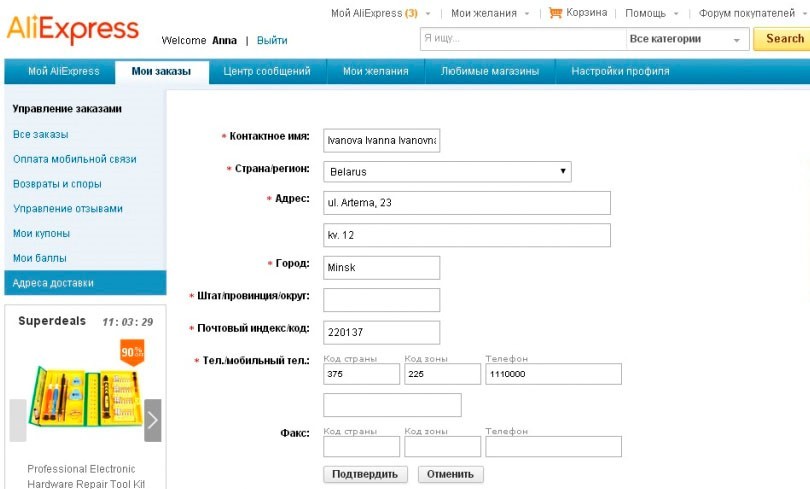The image size is (810, 489).
Task: Open the Настройки профиля tab
Action: 620,71
